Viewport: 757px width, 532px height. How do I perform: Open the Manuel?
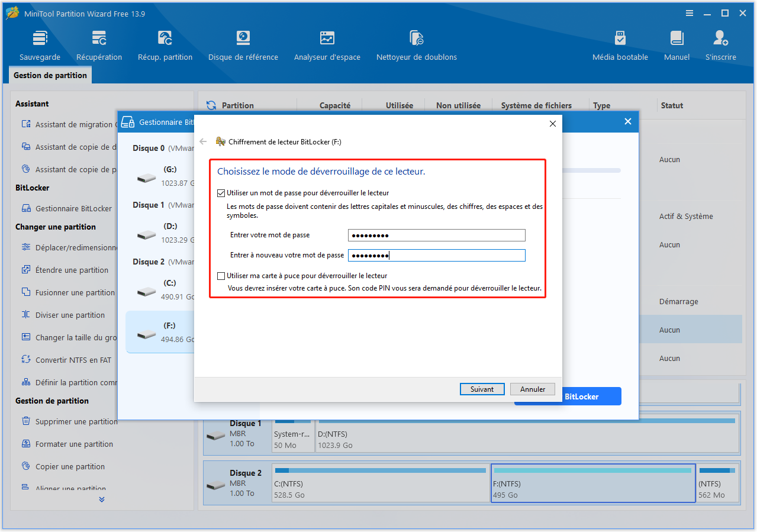pyautogui.click(x=677, y=46)
